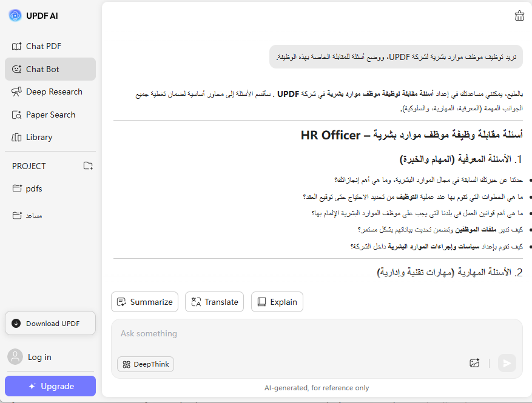Click the Upgrade button
Viewport: 532px width, 403px height.
point(50,386)
